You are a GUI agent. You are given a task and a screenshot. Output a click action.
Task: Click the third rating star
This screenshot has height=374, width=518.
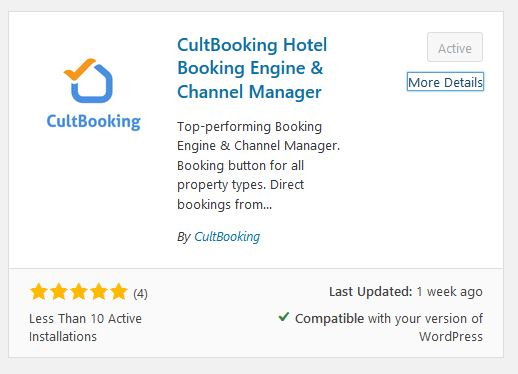pos(79,292)
